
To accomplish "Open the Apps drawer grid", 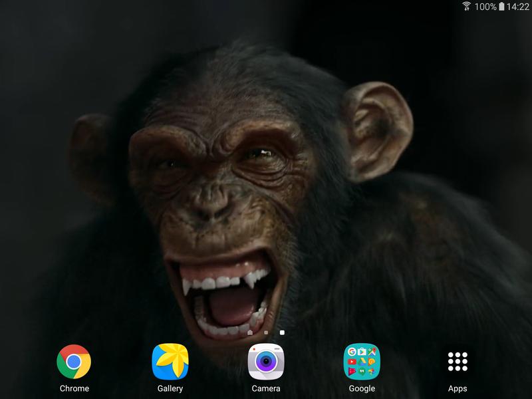I will 458,362.
